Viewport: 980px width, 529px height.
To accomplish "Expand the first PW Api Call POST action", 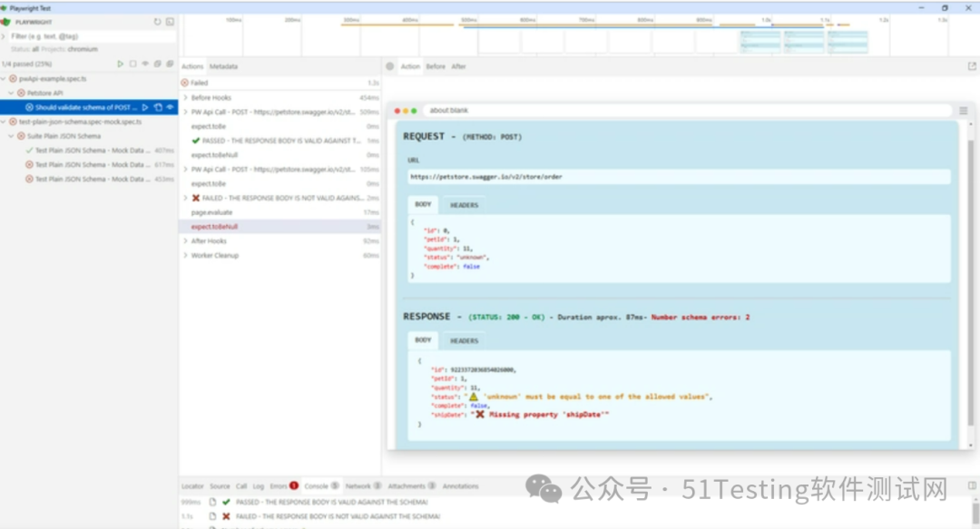I will [186, 112].
